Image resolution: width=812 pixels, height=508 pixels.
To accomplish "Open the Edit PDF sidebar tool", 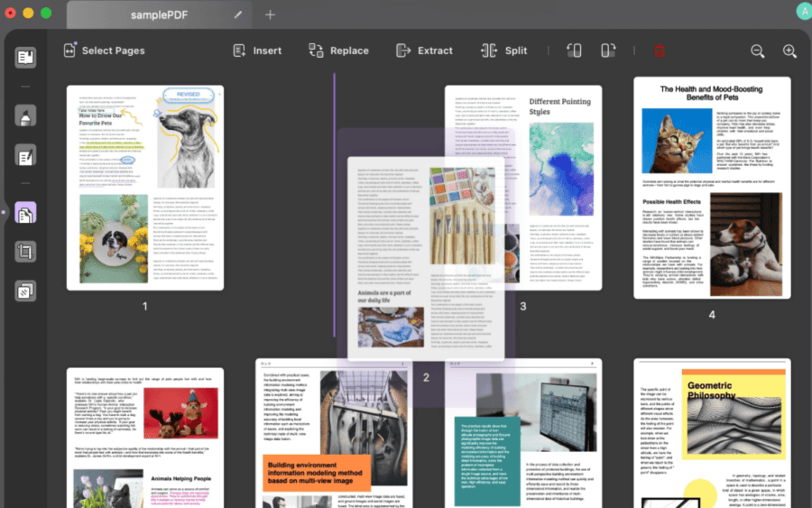I will (25, 156).
